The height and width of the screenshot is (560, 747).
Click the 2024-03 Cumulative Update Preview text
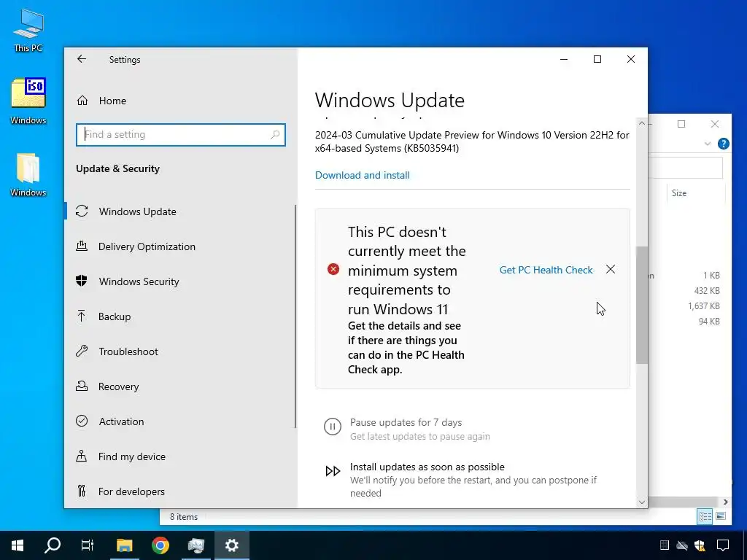[x=472, y=141]
